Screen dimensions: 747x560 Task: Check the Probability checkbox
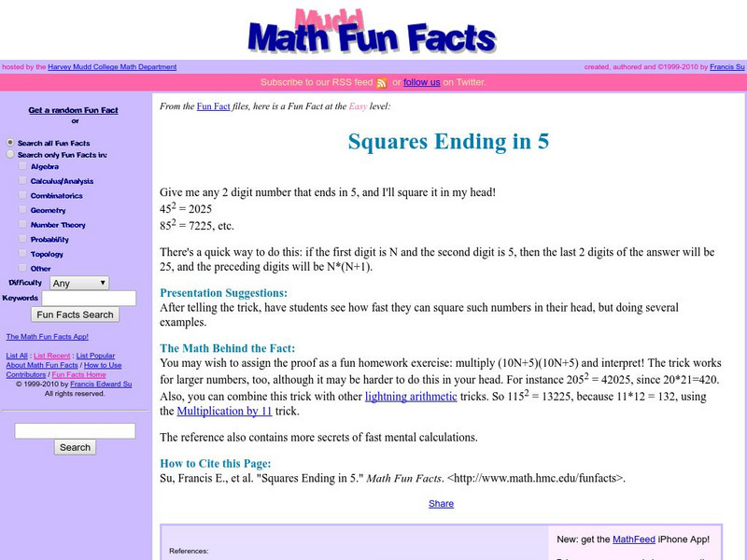coord(22,239)
